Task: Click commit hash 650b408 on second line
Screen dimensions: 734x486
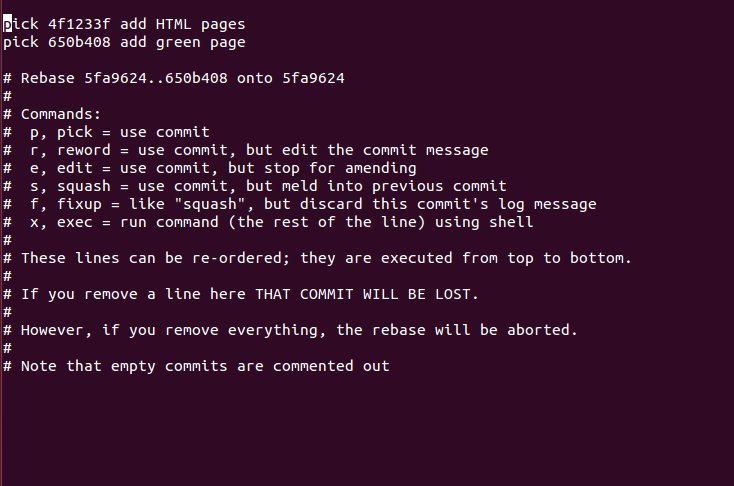Action: click(79, 42)
